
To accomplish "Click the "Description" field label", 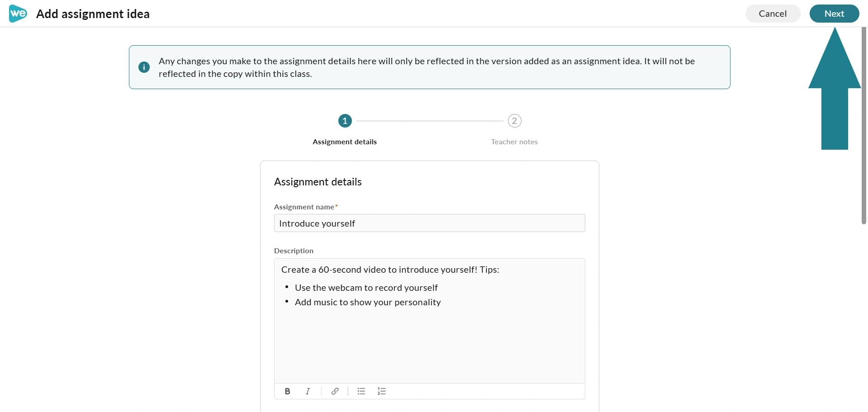I will [294, 251].
